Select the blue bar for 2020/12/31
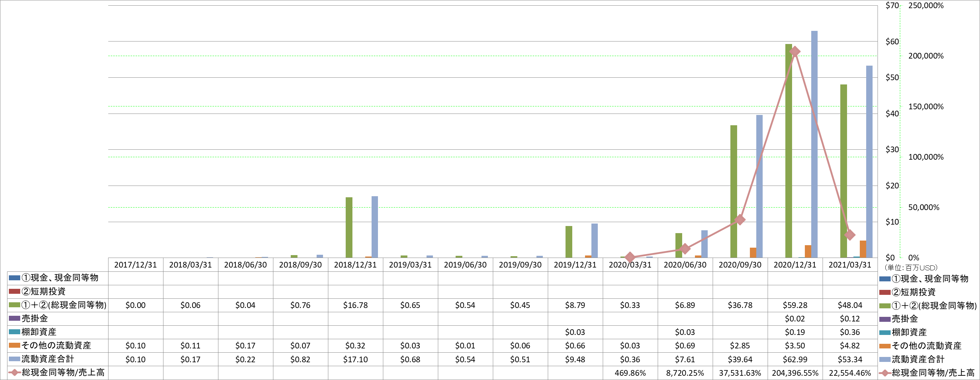The width and height of the screenshot is (980, 380). coord(814,144)
